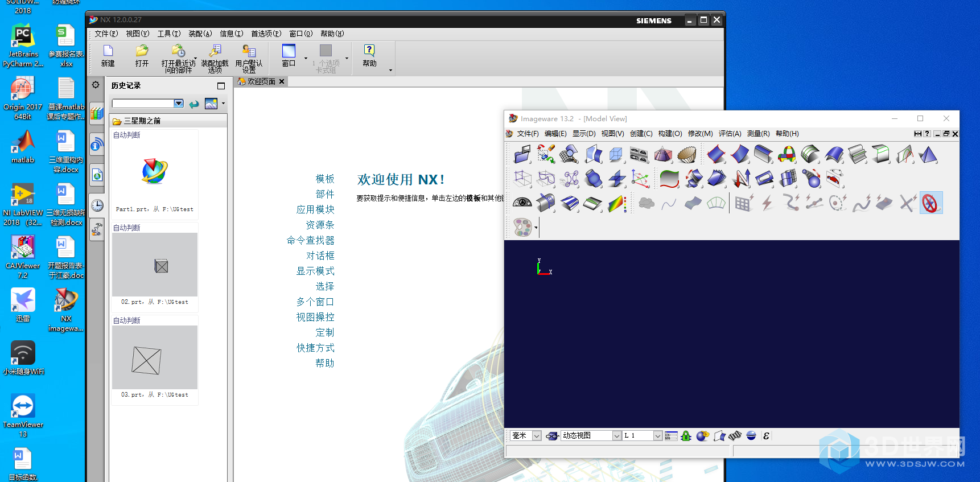Click the file open folder icon in Imageware
The height and width of the screenshot is (482, 980).
tap(522, 154)
